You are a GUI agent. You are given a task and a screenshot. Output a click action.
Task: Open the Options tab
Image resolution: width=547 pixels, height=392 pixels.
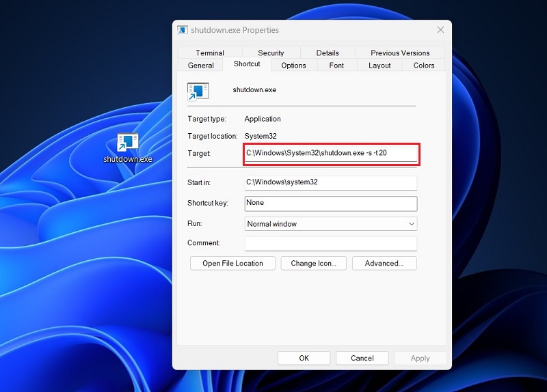pos(294,65)
